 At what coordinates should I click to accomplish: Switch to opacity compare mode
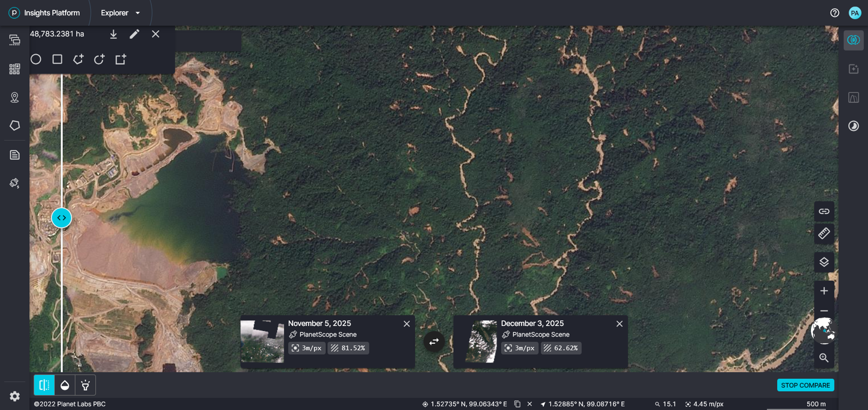pyautogui.click(x=65, y=385)
